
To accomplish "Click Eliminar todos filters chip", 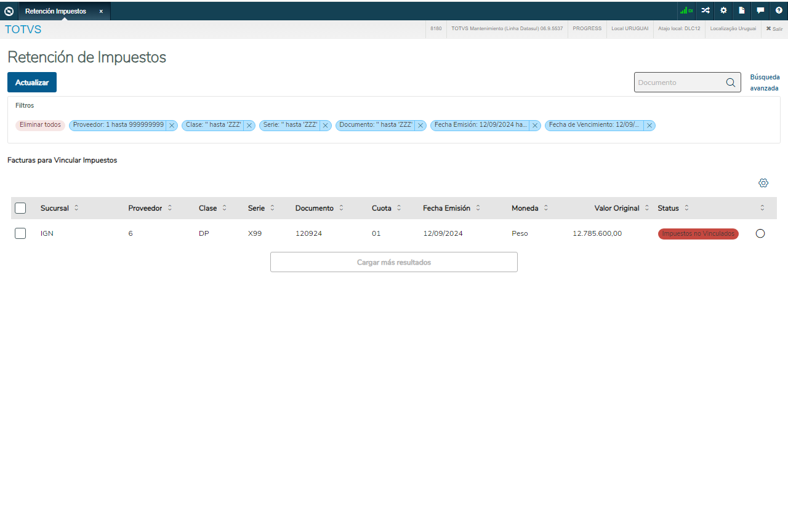I will coord(40,125).
